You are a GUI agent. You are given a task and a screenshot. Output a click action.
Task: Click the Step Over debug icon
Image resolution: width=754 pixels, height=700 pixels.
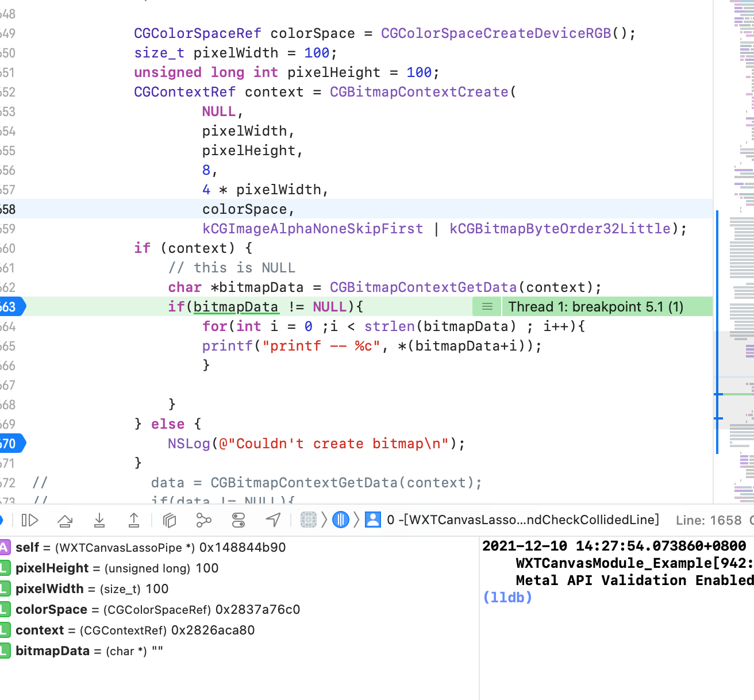click(65, 520)
